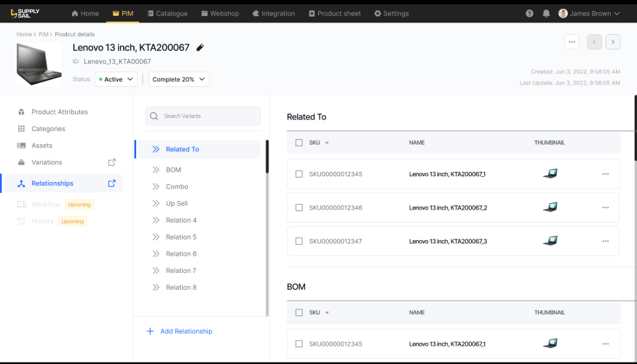Check the BOM SKU00000012345 row
The image size is (637, 364).
coord(299,344)
